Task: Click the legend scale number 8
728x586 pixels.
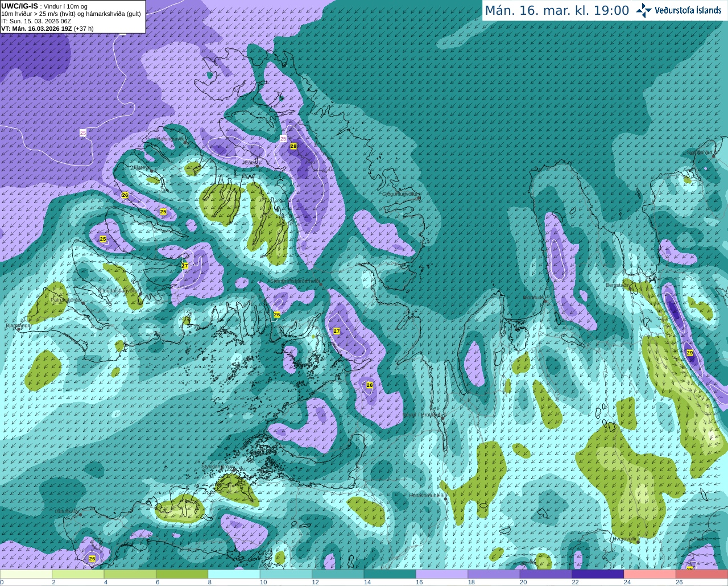Action: [210, 582]
